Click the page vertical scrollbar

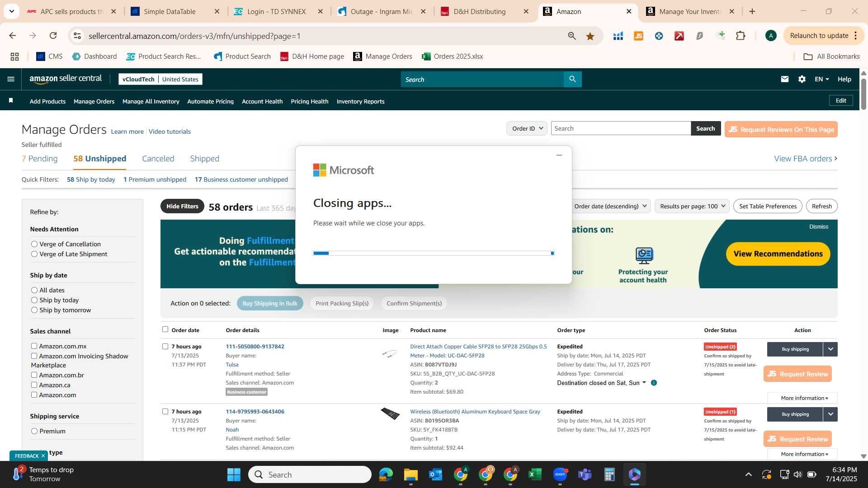pyautogui.click(x=863, y=94)
